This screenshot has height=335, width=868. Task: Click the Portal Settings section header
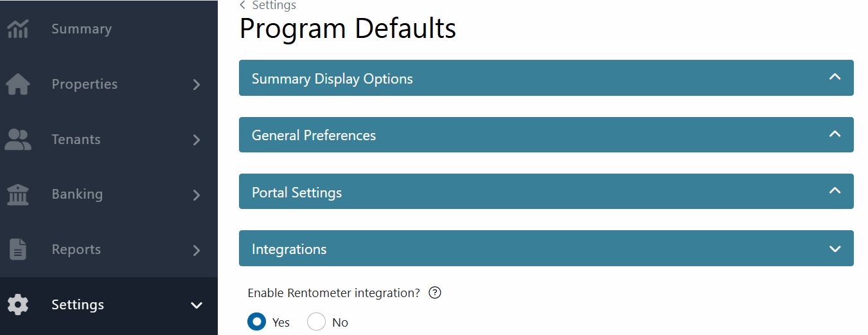pos(546,192)
